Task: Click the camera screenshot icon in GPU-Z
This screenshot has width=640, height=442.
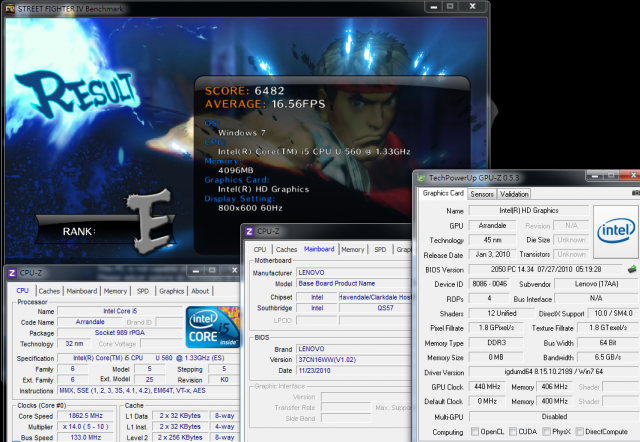Action: pos(636,193)
